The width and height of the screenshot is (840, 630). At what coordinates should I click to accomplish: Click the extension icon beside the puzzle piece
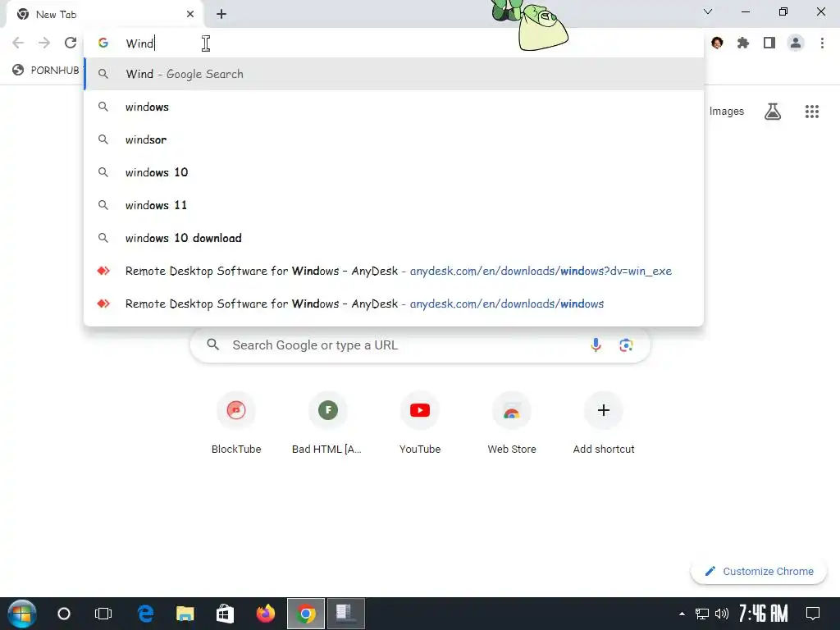[717, 43]
